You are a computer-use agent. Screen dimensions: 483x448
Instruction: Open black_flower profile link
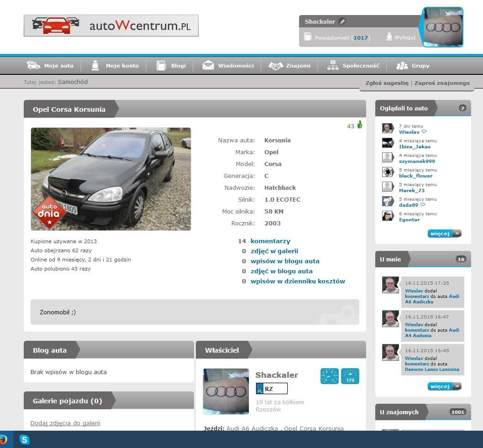[415, 176]
